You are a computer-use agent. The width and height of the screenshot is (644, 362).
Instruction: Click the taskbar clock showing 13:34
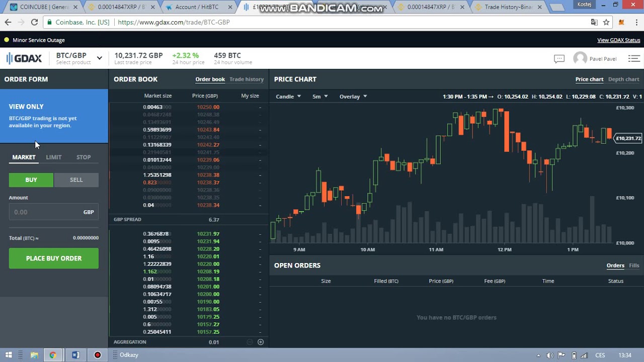[x=624, y=355]
